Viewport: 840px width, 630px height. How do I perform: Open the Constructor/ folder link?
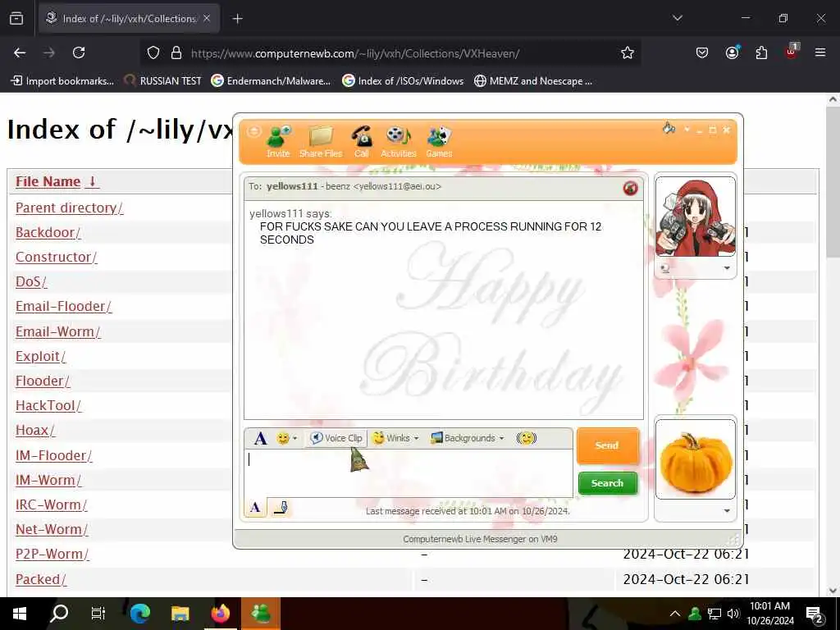(x=57, y=257)
